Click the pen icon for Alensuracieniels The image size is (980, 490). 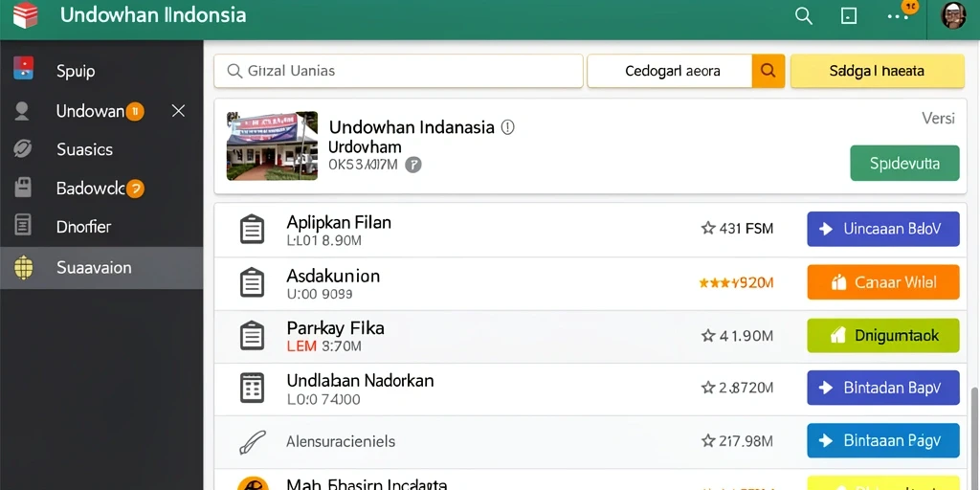tap(253, 441)
